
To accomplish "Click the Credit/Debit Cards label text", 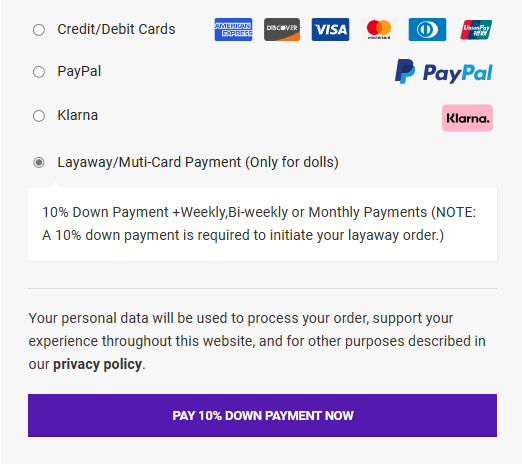I will [116, 29].
